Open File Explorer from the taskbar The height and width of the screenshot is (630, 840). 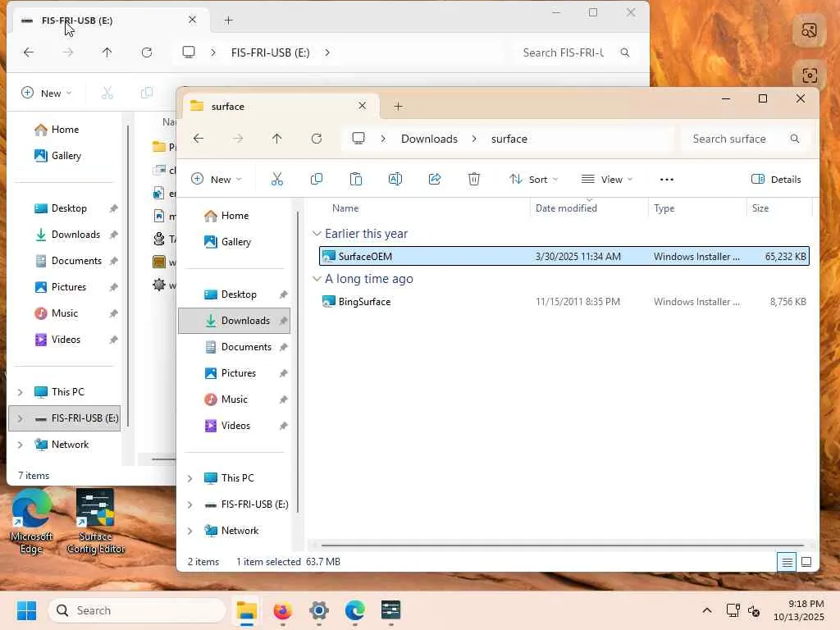tap(246, 610)
